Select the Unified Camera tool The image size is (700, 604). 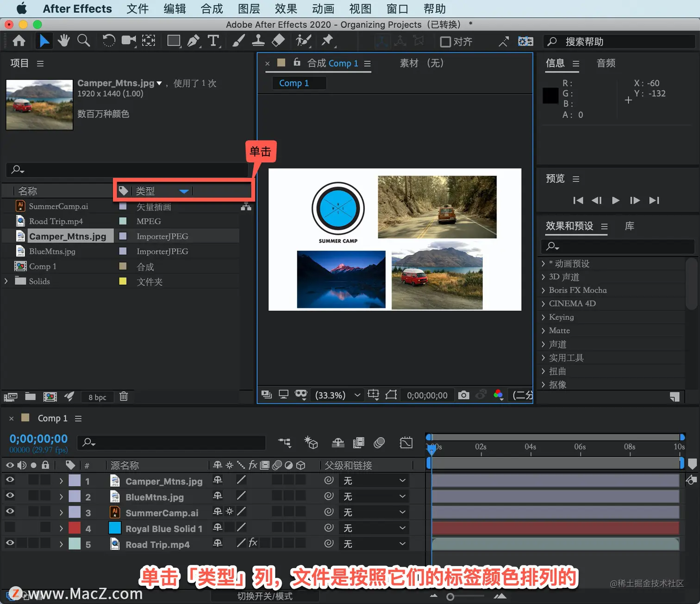pos(129,41)
